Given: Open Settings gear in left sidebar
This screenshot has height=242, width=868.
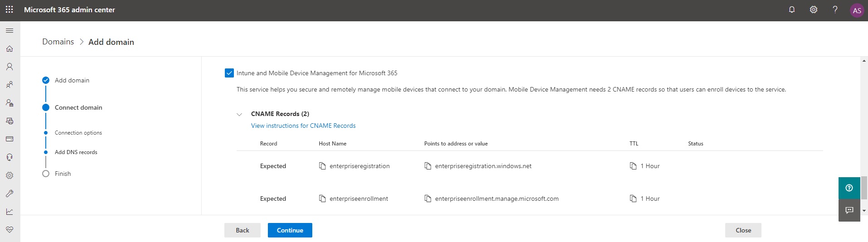Looking at the screenshot, I should tap(10, 175).
